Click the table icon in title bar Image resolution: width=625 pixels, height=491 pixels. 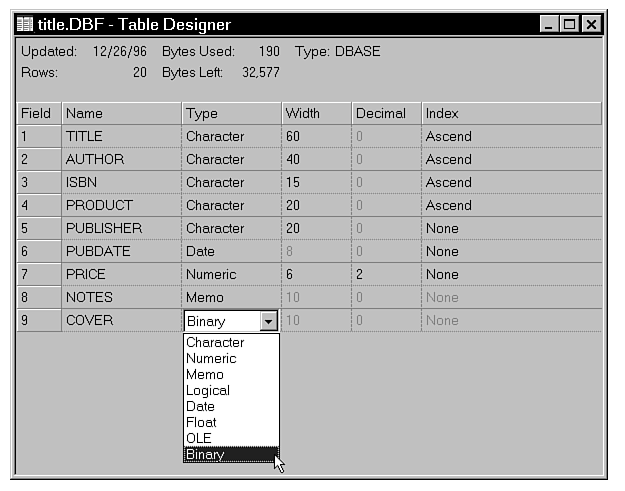click(27, 24)
